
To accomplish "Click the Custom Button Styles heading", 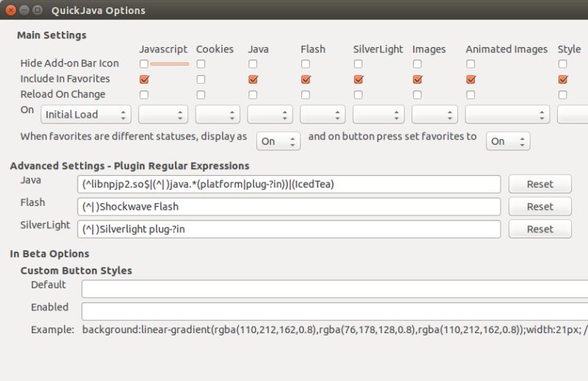I will pos(76,271).
